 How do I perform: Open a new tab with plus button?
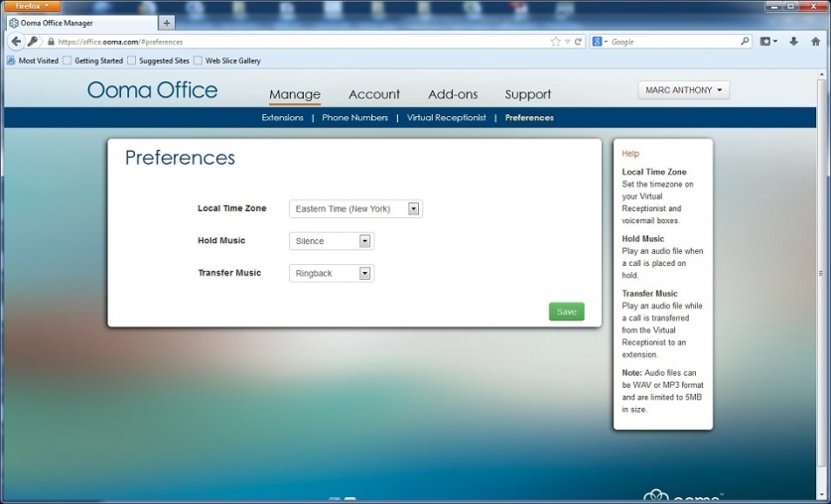coord(167,23)
